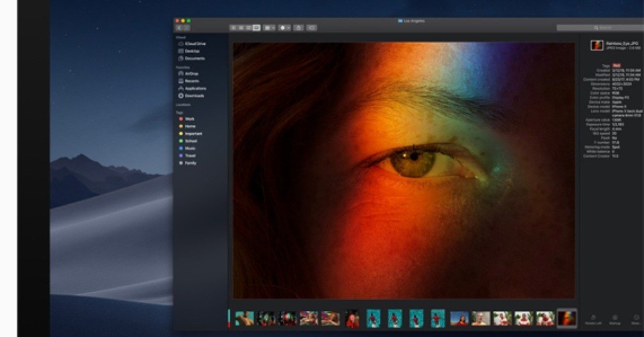Click the Red tag badge in metadata
This screenshot has width=644, height=337.
616,66
